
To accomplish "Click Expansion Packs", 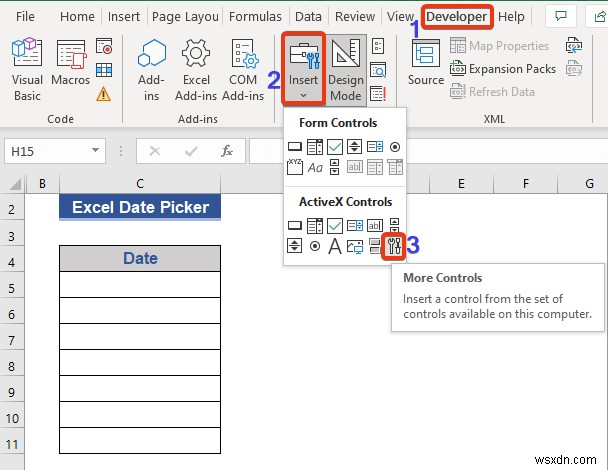I will click(x=503, y=69).
